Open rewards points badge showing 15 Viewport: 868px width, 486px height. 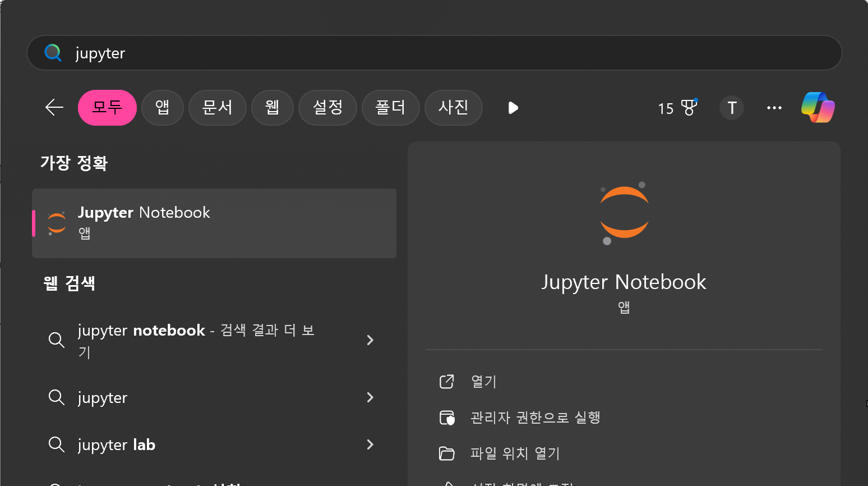pyautogui.click(x=677, y=108)
